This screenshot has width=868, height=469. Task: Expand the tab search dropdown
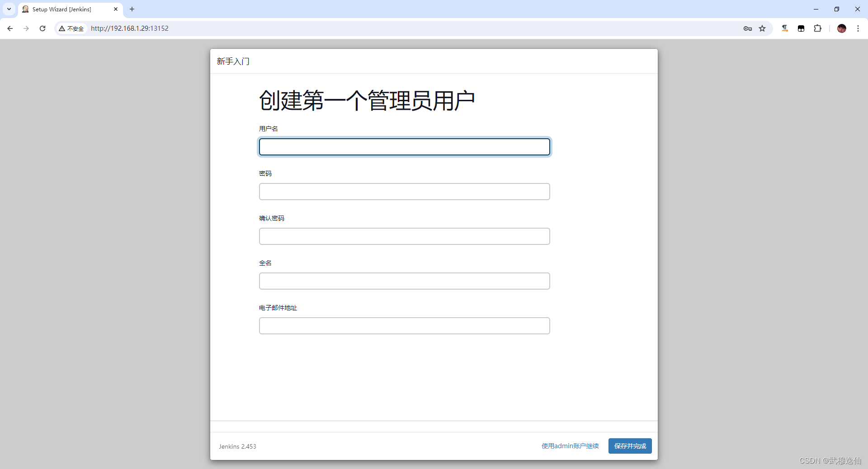click(9, 9)
